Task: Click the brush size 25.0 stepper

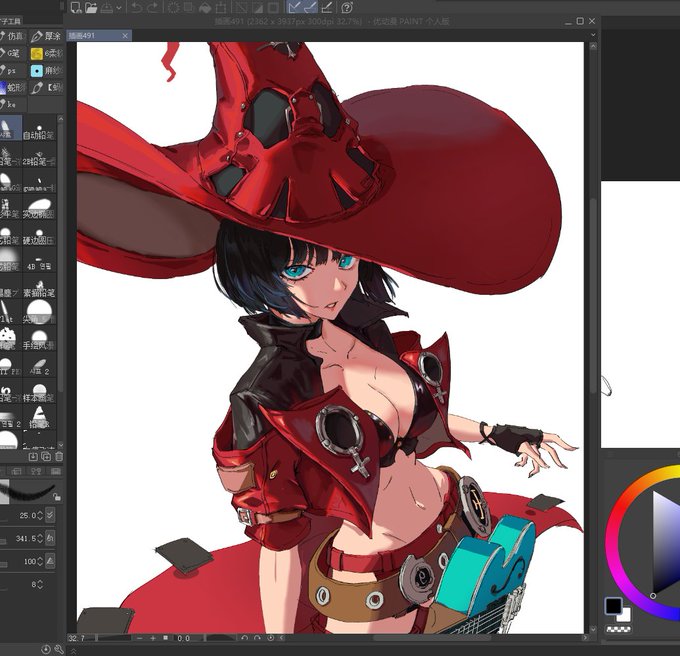Action: [x=40, y=516]
